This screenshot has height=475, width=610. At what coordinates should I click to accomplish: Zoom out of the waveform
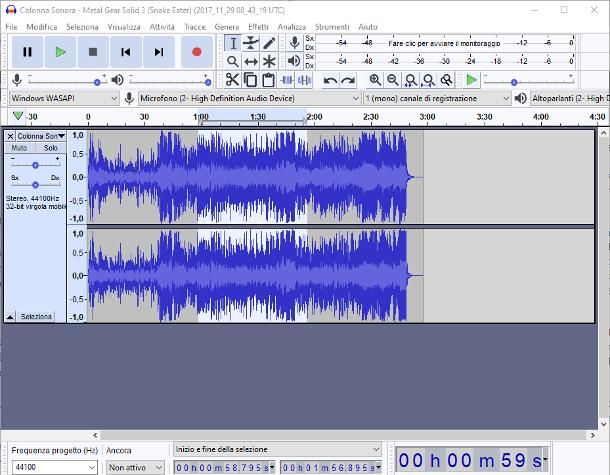pyautogui.click(x=393, y=80)
